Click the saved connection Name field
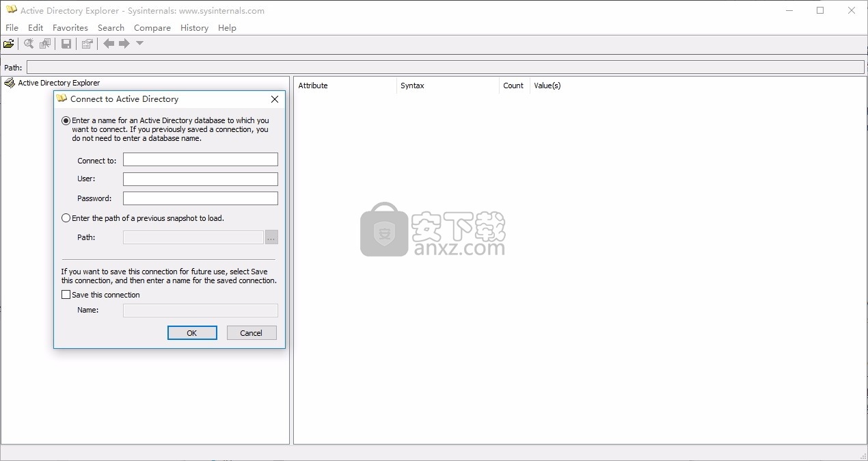Screen dimensions: 868x461 [x=200, y=311]
